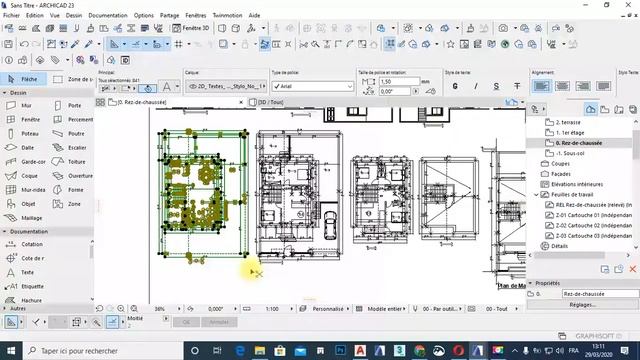640x360 pixels.
Task: Select the Objet object tool
Action: (22, 204)
